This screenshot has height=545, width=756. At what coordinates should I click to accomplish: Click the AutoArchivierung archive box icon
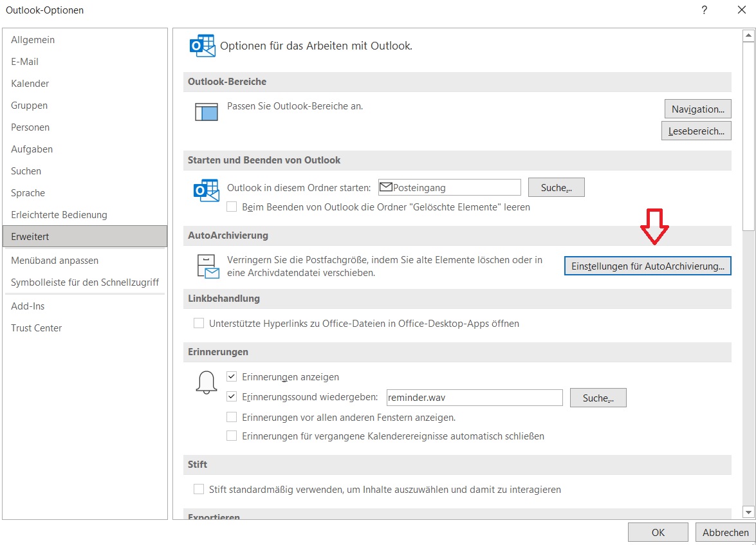coord(208,266)
